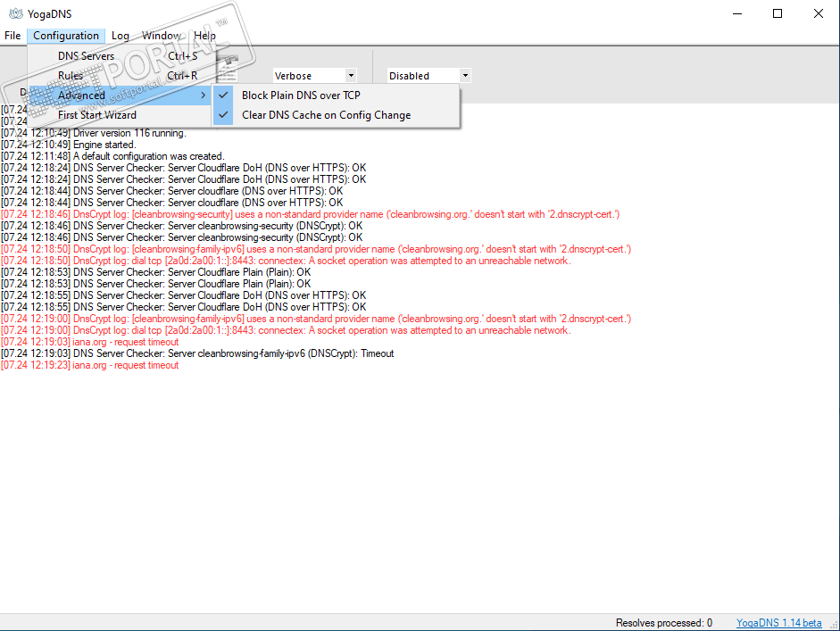Viewport: 840px width, 631px height.
Task: Select the 12:19:03 iana.org request timeout line
Action: click(89, 342)
